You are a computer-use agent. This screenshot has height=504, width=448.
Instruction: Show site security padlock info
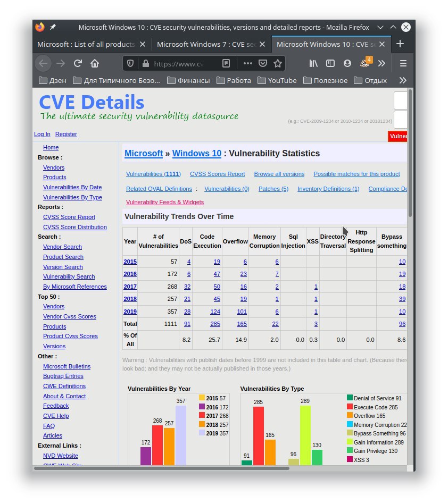pyautogui.click(x=146, y=64)
